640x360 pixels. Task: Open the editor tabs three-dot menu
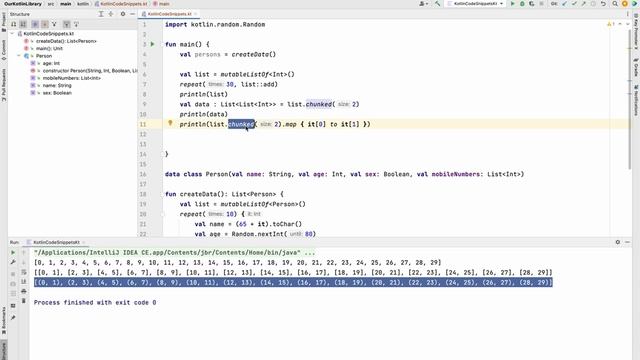point(627,14)
